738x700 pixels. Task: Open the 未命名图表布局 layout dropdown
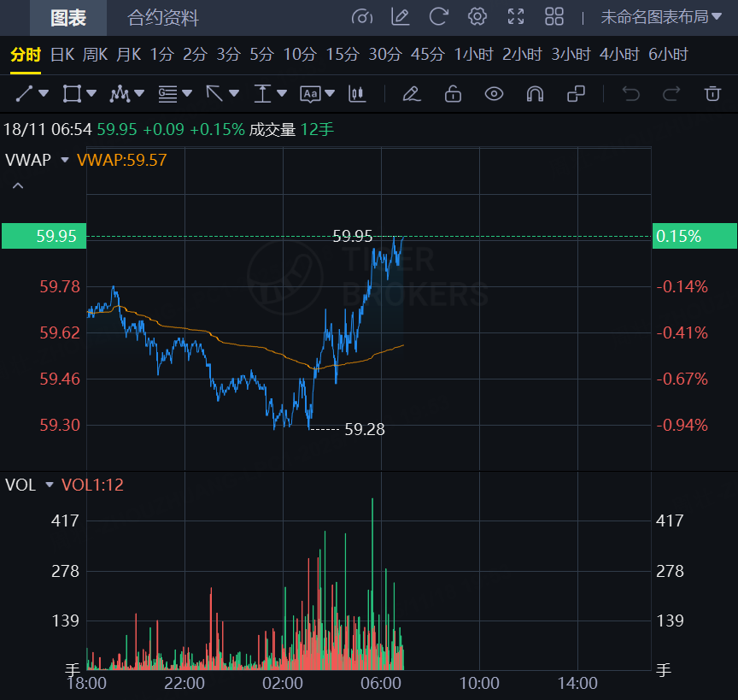661,17
